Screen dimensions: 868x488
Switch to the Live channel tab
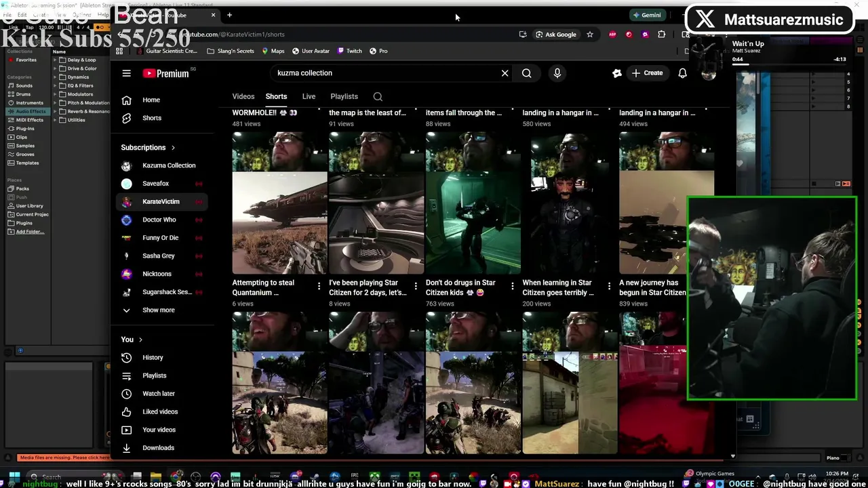pos(309,96)
